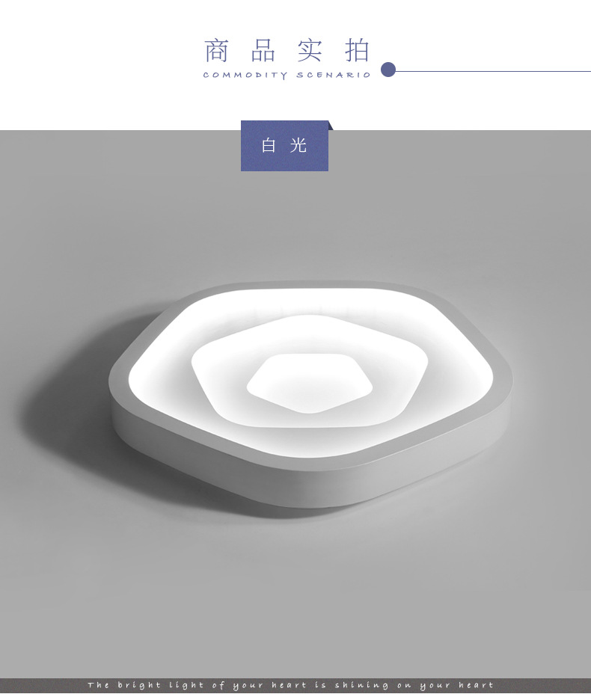Image resolution: width=591 pixels, height=700 pixels.
Task: Click the 光 character in blue label
Action: click(298, 146)
